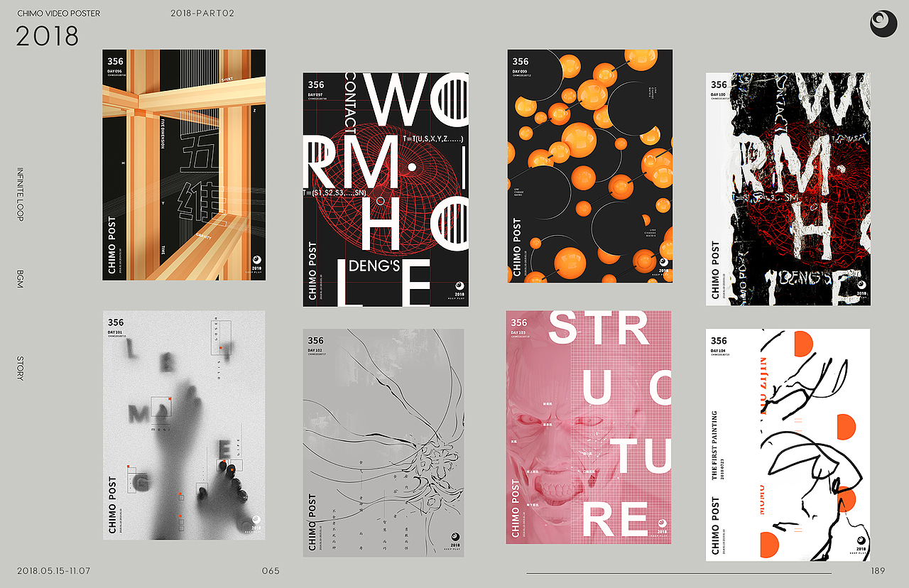Image resolution: width=909 pixels, height=588 pixels.
Task: Open the distorted glitch WORMHOLE poster
Action: point(788,189)
